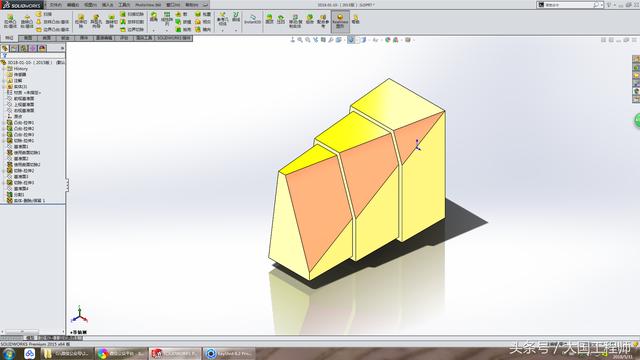Select the Revolved Boss/Base (旋转凸台/基体) tool
The width and height of the screenshot is (640, 360).
pyautogui.click(x=27, y=21)
